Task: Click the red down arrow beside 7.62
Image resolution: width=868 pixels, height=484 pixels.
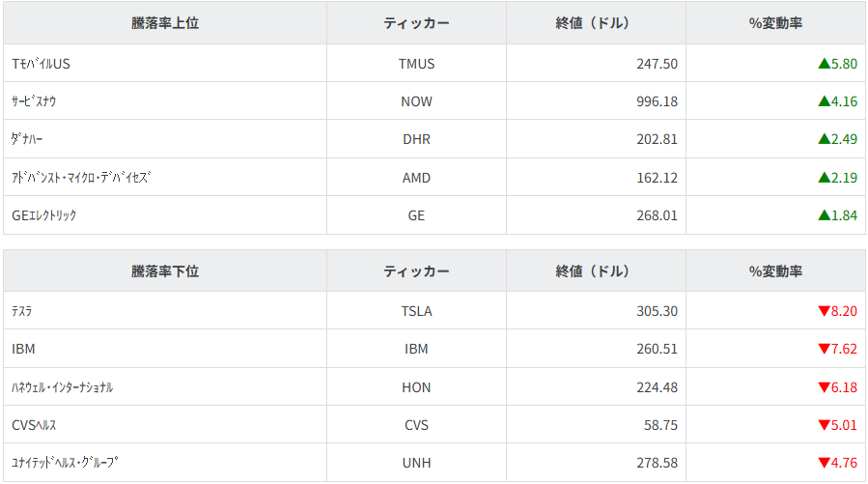Action: point(824,349)
